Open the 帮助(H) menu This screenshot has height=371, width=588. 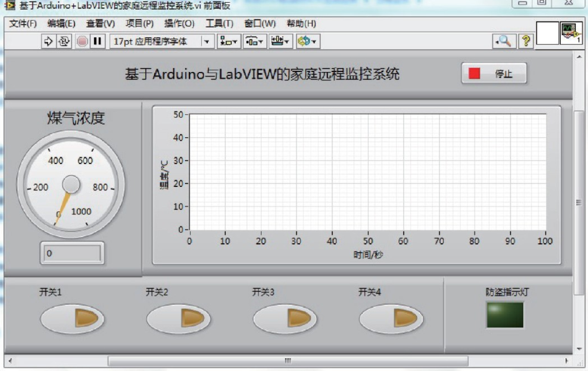(x=301, y=23)
